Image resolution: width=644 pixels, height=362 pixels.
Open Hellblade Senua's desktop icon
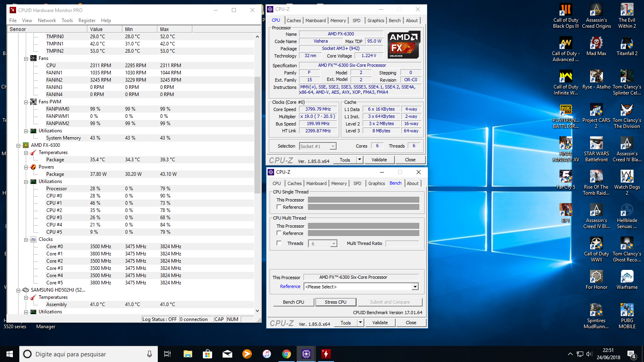627,216
